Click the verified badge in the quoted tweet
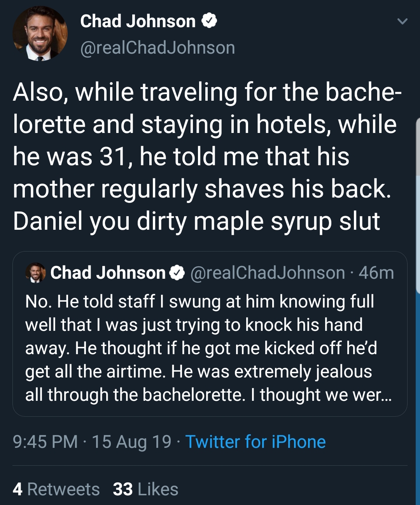 177,273
